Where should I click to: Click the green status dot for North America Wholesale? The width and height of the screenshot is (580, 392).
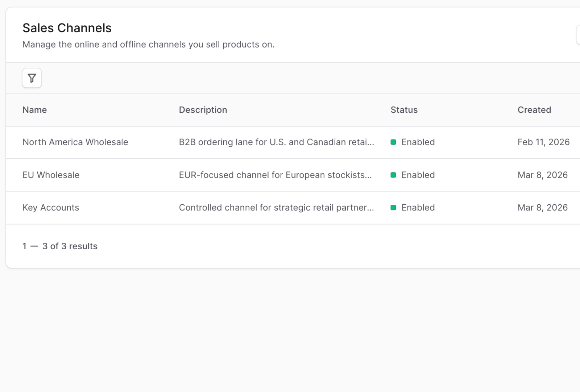click(394, 142)
